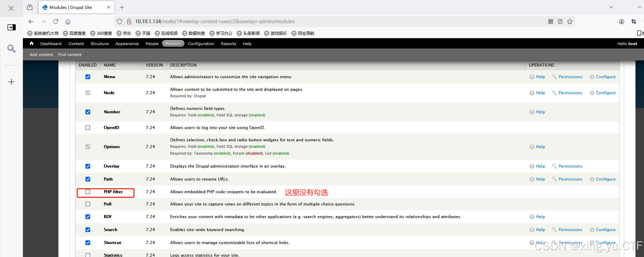Screen dimensions: 644x257
Task: Click Configure gear icon for Menu module
Action: click(x=592, y=77)
